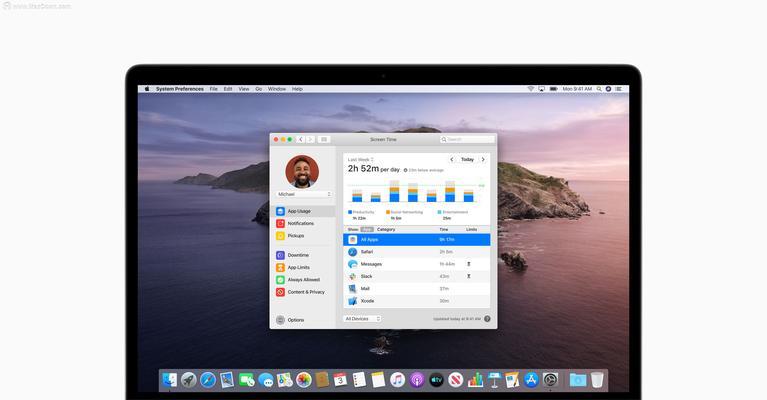Go forward in System Preferences

(x=310, y=139)
